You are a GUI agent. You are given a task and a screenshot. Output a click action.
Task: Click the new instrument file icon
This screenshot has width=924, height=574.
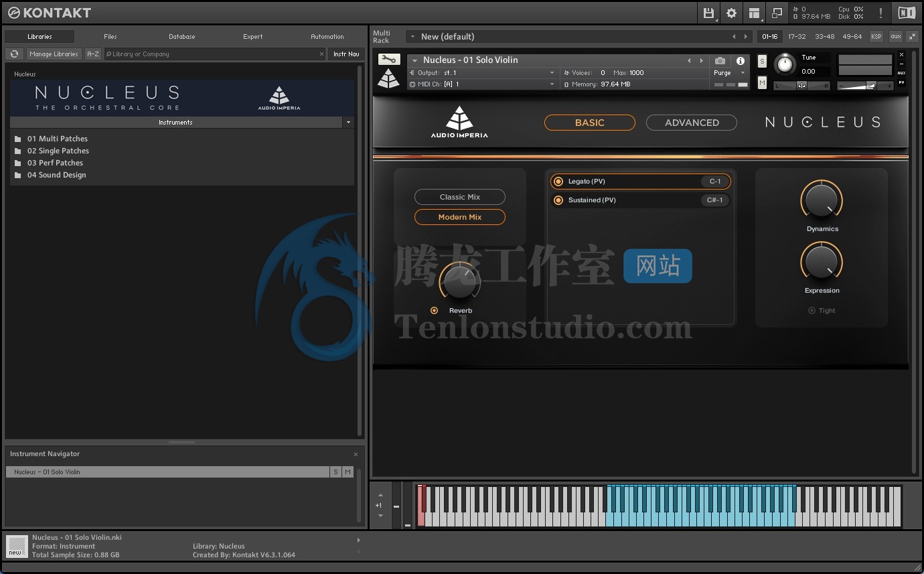coord(17,546)
